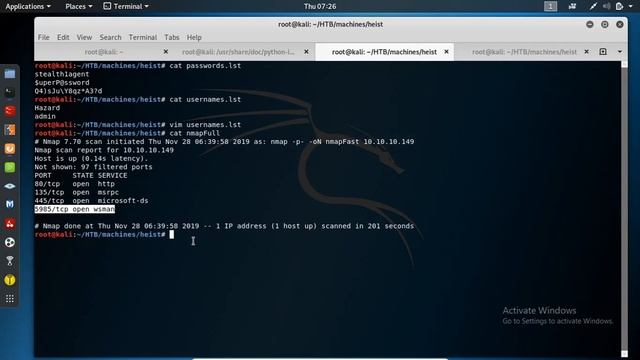Screen dimensions: 640x360
Task: Open the Files manager from the dock
Action: (10, 74)
